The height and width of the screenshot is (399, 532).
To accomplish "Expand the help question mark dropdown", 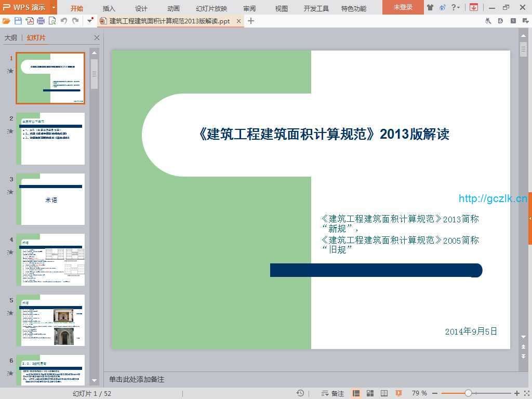I will (x=455, y=7).
